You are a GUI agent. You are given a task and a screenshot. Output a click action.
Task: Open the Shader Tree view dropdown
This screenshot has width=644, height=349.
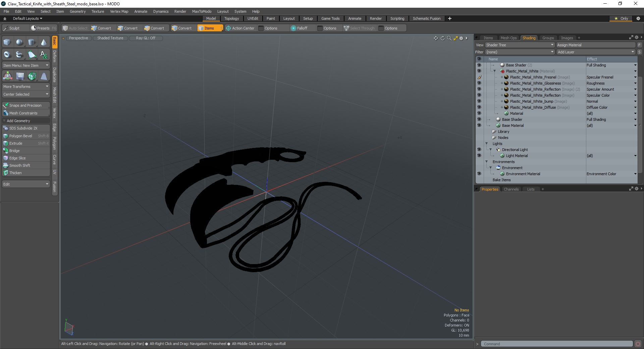point(520,45)
